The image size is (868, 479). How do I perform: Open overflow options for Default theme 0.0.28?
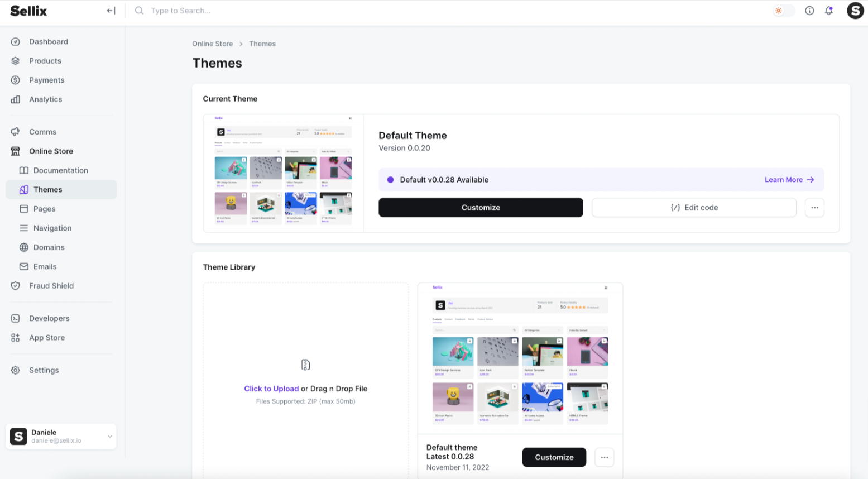click(x=604, y=457)
